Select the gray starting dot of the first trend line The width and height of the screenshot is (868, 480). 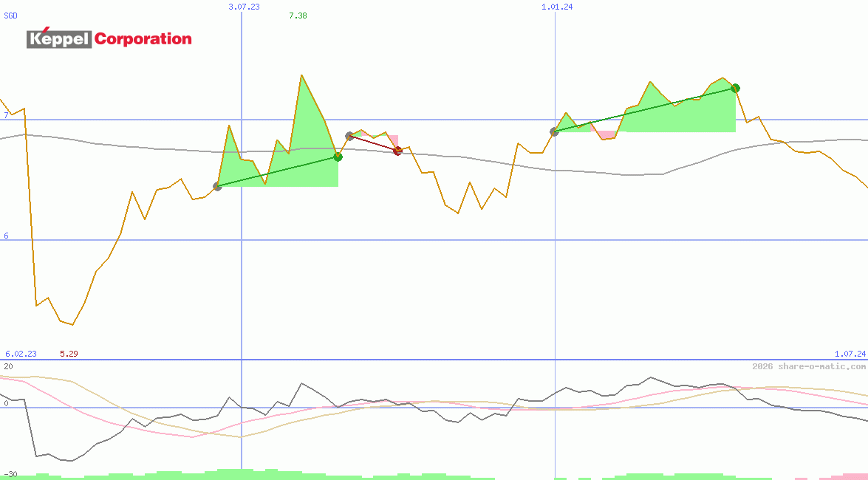(x=218, y=186)
